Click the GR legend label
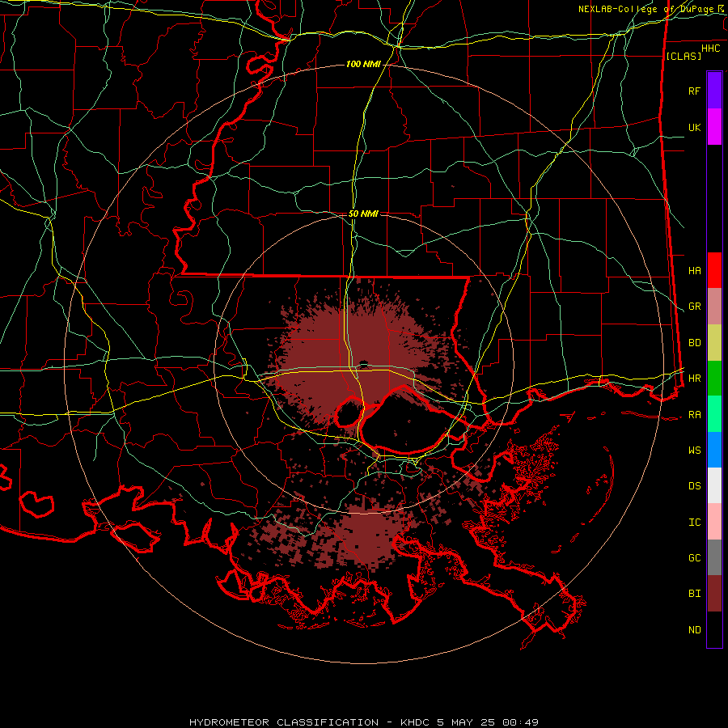 pyautogui.click(x=694, y=307)
